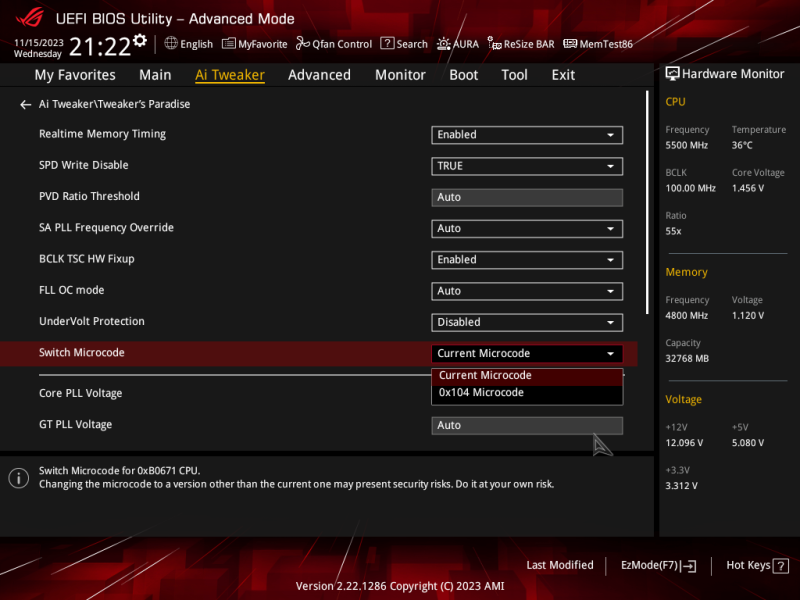The width and height of the screenshot is (800, 600).
Task: Select Core PLL Voltage setting label
Action: click(81, 393)
